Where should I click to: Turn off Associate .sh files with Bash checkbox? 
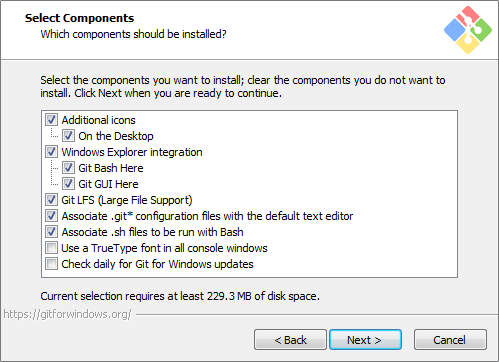(x=52, y=232)
